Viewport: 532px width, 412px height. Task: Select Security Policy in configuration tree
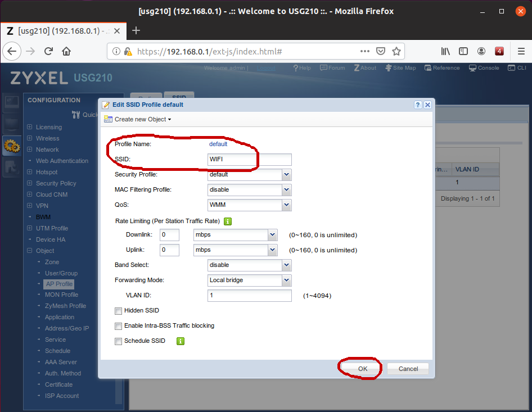[x=56, y=183]
